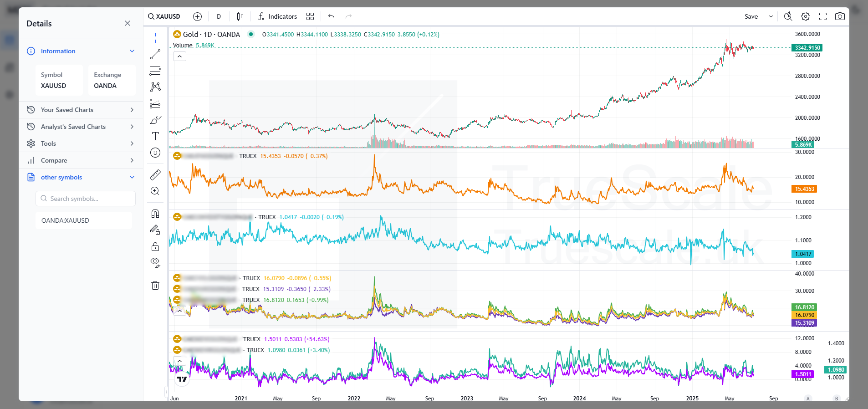Click the Gold 1D OANDA title

211,34
